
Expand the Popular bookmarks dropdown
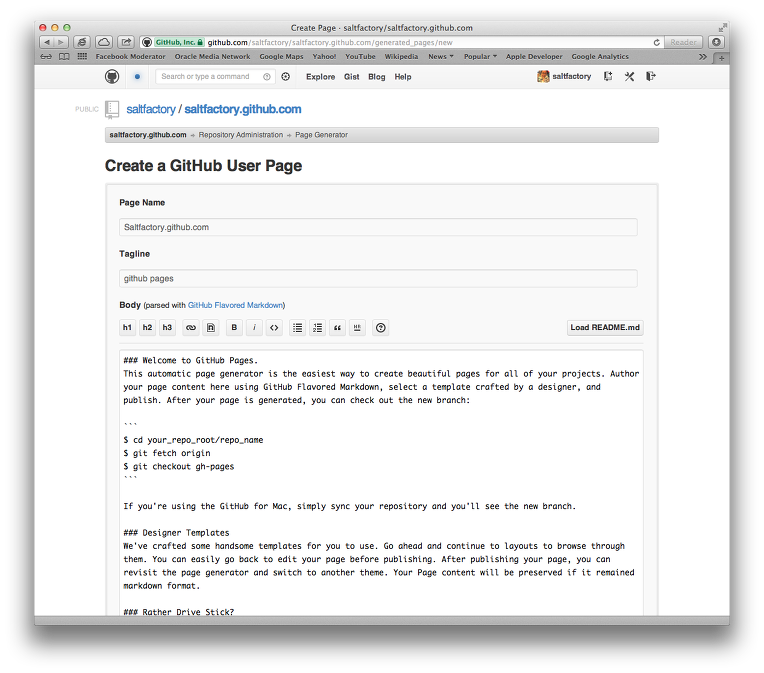(x=480, y=57)
